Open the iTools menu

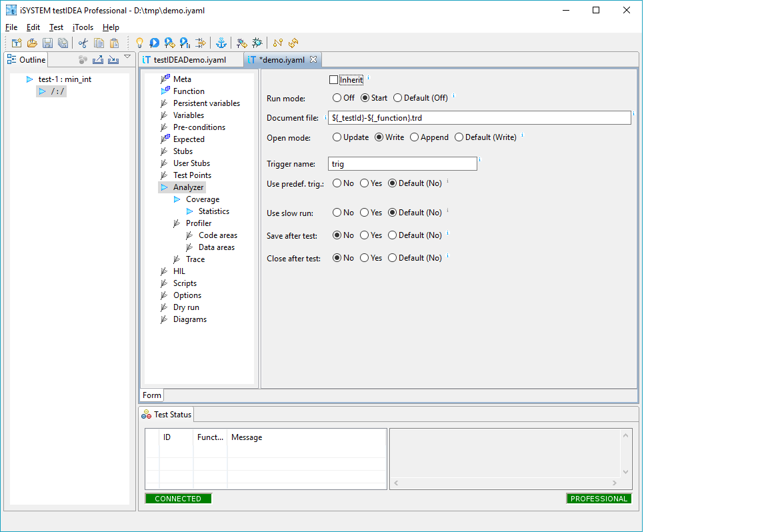(x=83, y=27)
